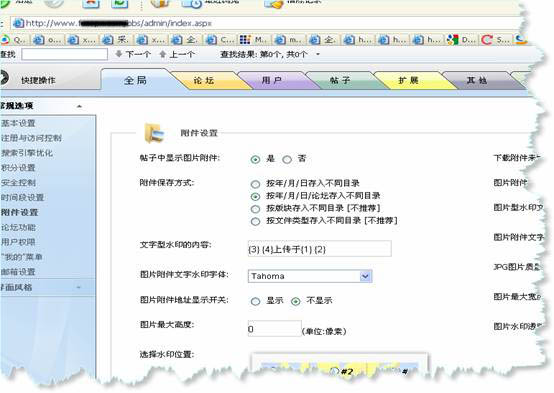Click the page icon in address bar
Screen dimensions: 554x393
click(x=18, y=23)
